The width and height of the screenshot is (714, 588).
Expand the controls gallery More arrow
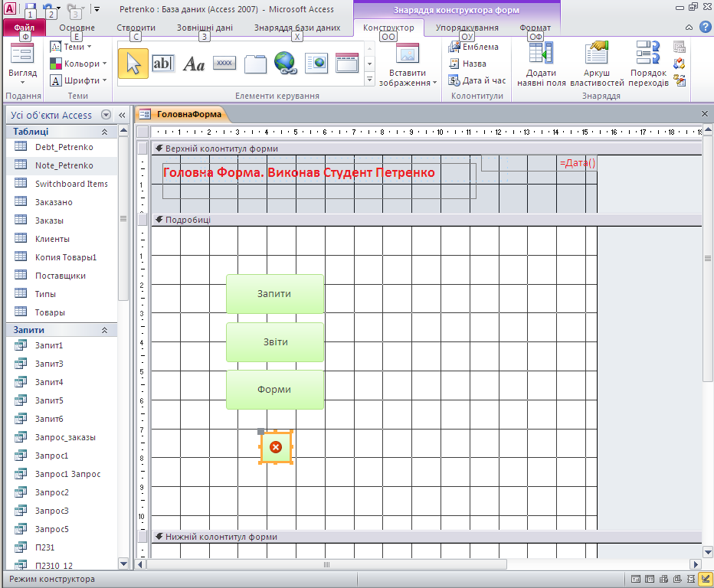pos(370,80)
